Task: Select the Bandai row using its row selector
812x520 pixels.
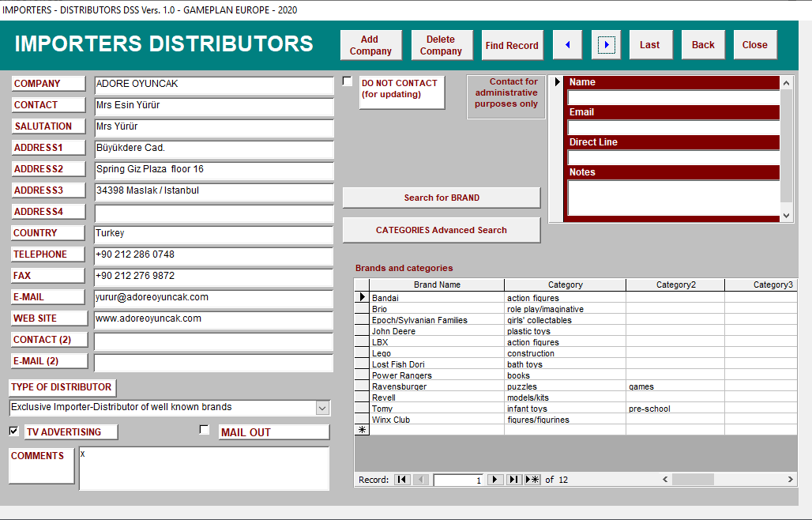Action: [362, 297]
